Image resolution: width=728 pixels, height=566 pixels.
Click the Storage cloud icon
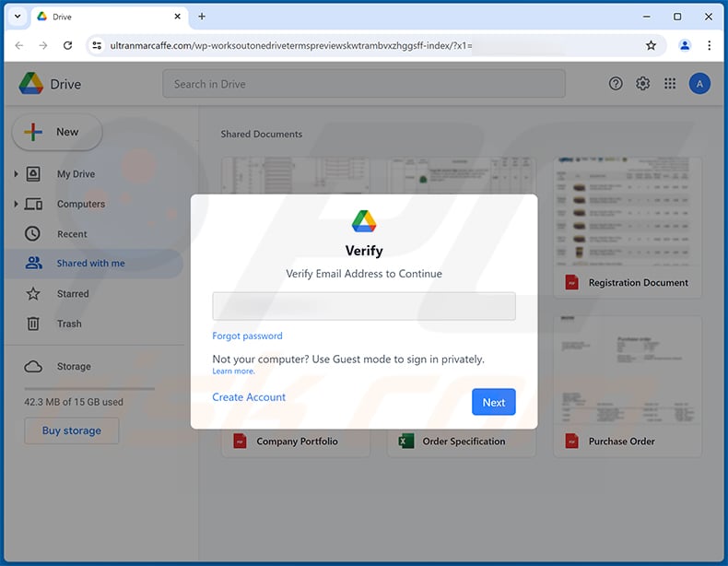coord(33,366)
